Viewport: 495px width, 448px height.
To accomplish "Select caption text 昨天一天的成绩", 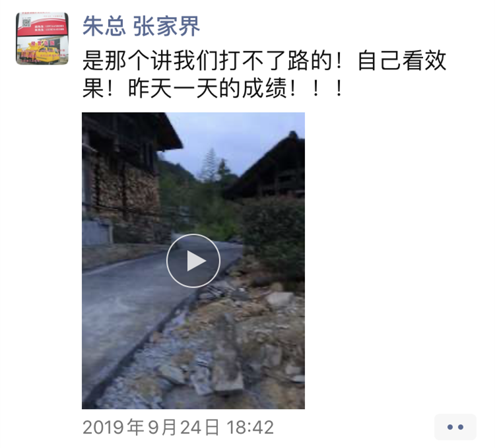I will [x=208, y=88].
